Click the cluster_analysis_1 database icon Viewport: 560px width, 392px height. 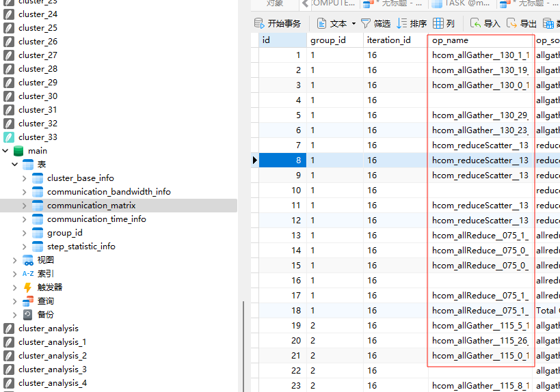pos(9,342)
